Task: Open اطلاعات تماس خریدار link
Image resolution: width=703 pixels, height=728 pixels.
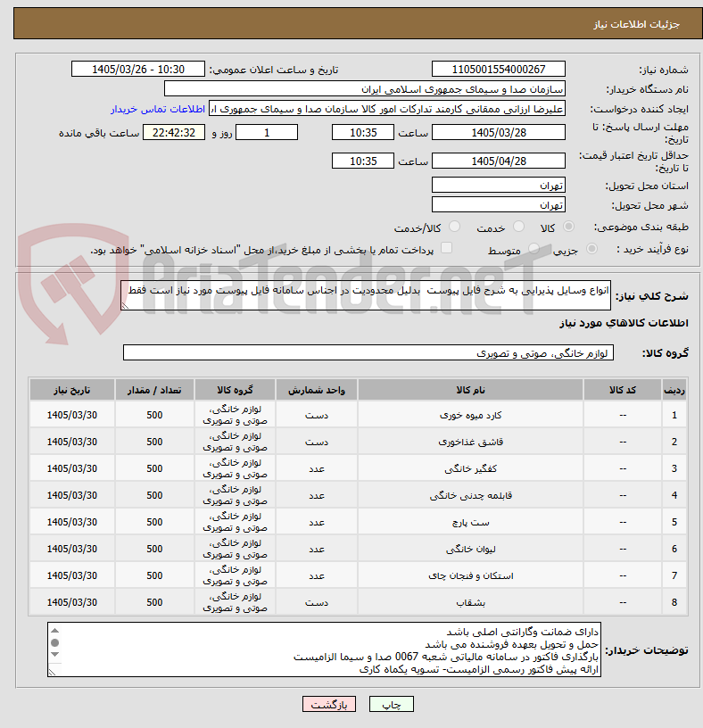Action: pos(158,109)
